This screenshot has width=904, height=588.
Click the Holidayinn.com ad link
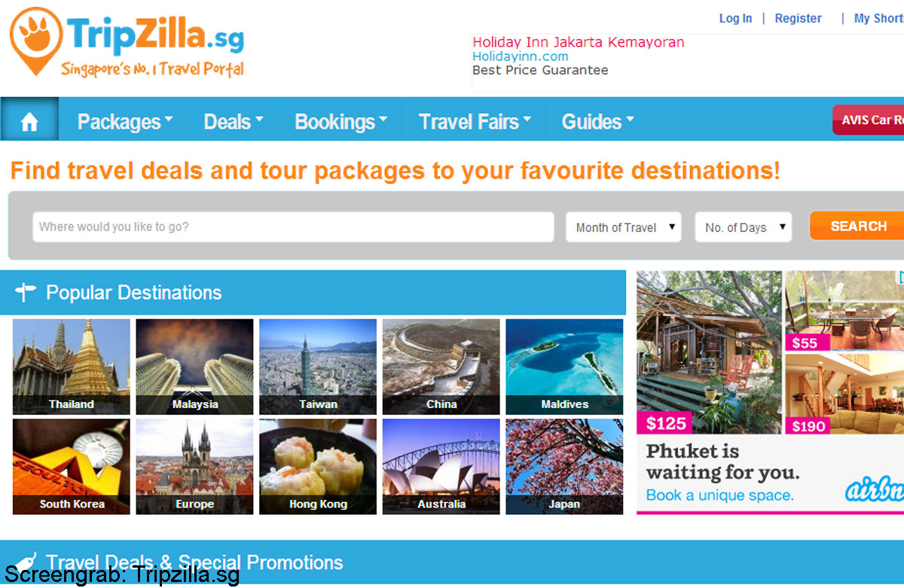click(521, 56)
